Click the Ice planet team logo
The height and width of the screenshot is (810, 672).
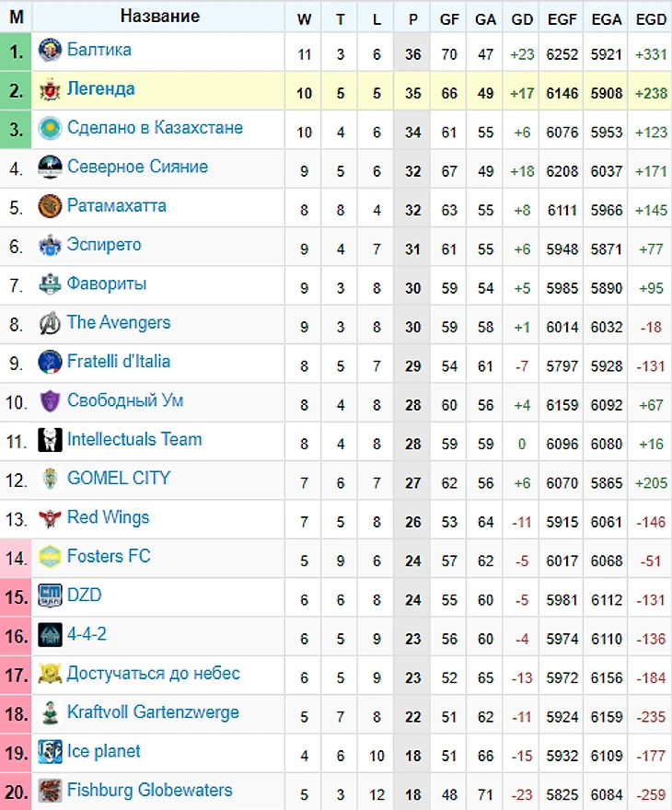[x=50, y=752]
